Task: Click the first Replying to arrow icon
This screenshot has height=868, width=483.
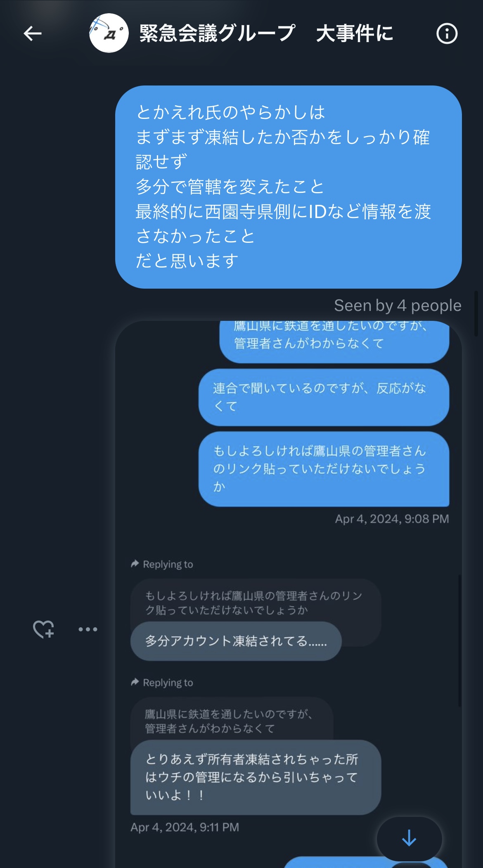Action: coord(135,564)
